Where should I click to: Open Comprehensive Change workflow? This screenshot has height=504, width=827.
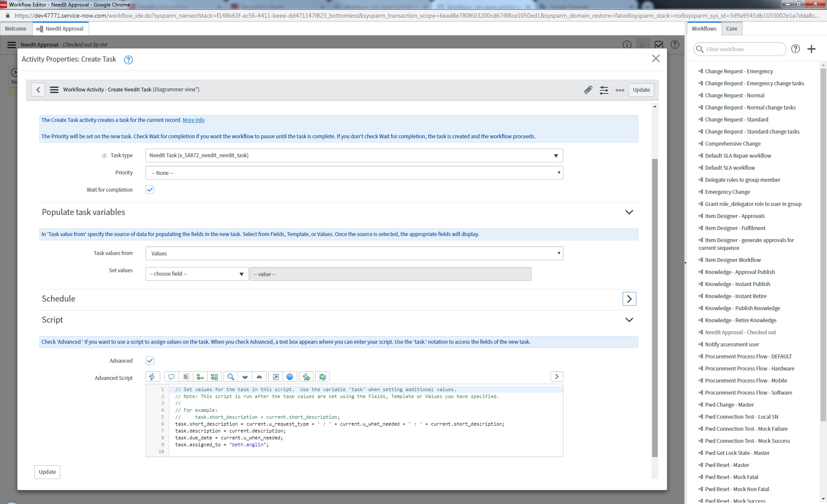(x=733, y=144)
